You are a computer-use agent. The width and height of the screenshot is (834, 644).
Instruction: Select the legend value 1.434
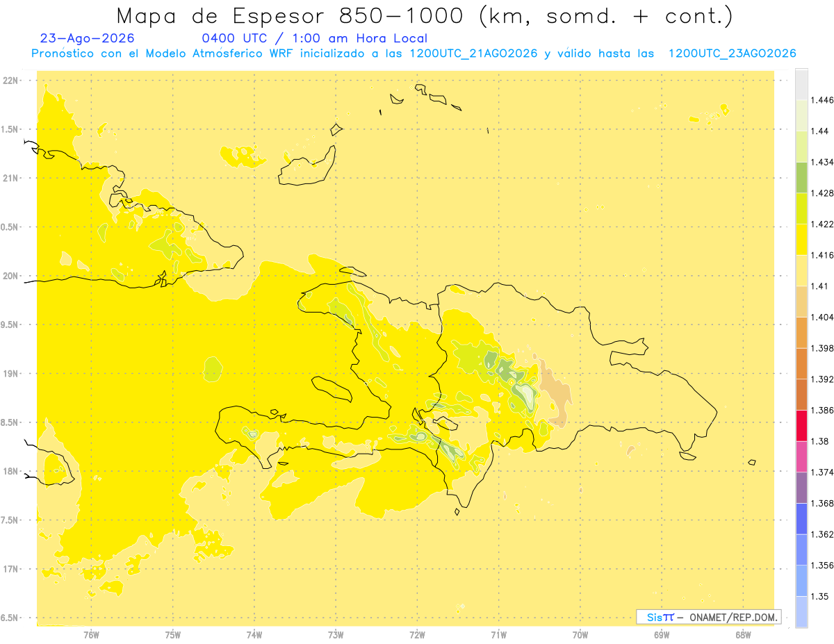[x=822, y=163]
